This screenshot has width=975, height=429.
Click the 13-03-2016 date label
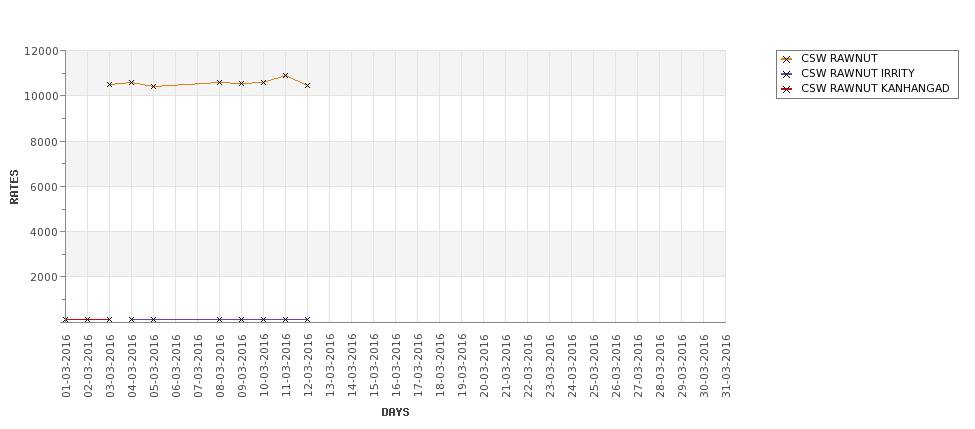[330, 366]
